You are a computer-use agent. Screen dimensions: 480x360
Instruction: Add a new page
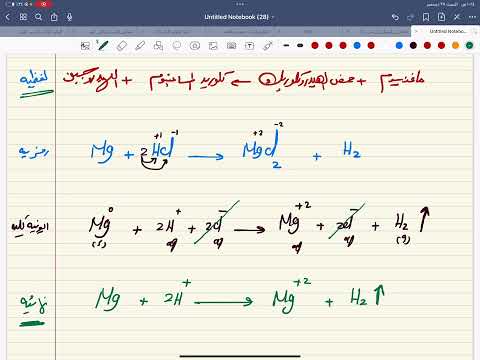(x=441, y=17)
